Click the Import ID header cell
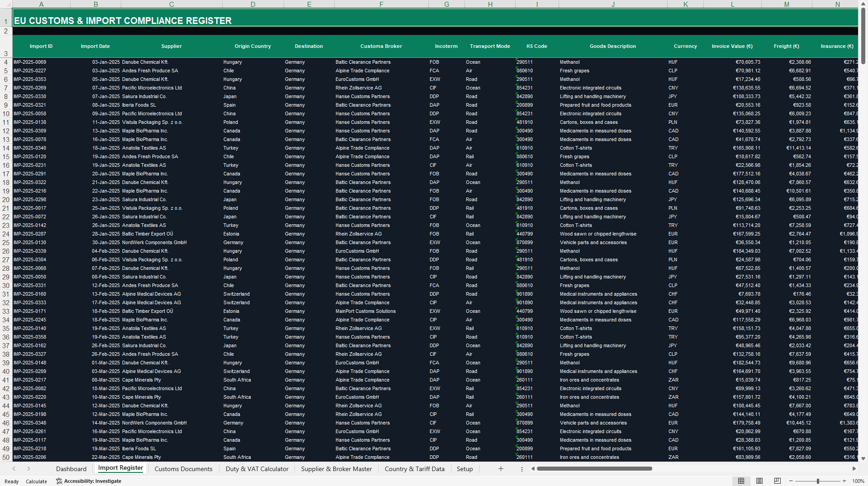This screenshot has height=486, width=868. 41,46
